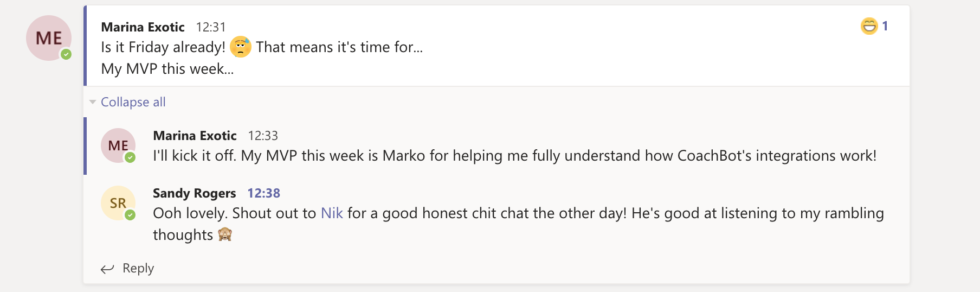Click the Marina Exotic name at 12:31

coord(143,27)
